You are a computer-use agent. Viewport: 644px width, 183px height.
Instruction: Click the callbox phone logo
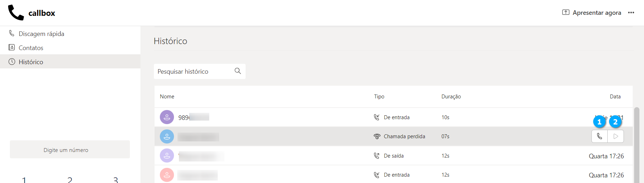[x=16, y=13]
